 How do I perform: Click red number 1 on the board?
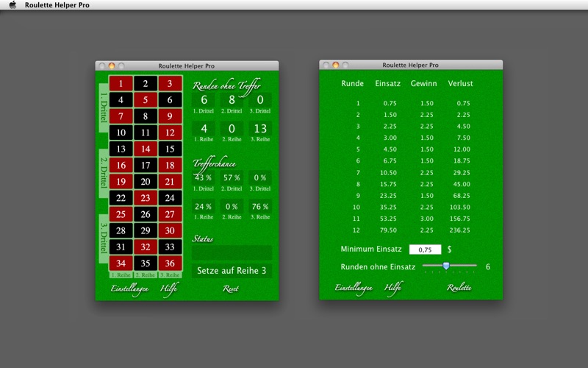121,84
